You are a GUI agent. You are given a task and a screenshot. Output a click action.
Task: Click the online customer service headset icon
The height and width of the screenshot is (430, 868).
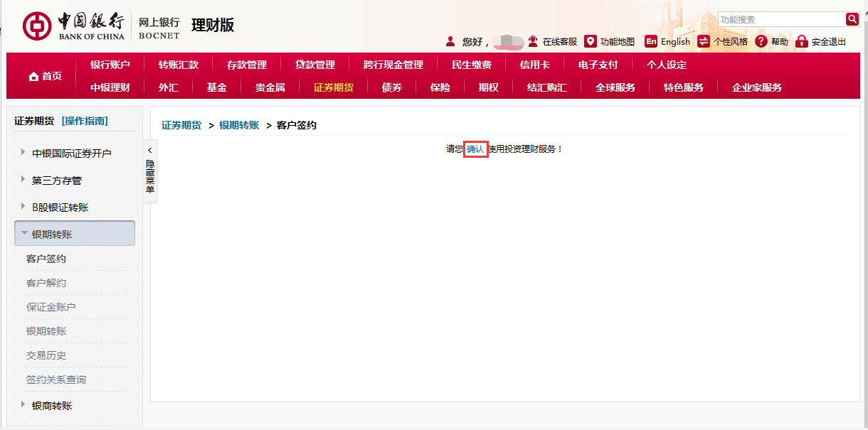tap(533, 41)
